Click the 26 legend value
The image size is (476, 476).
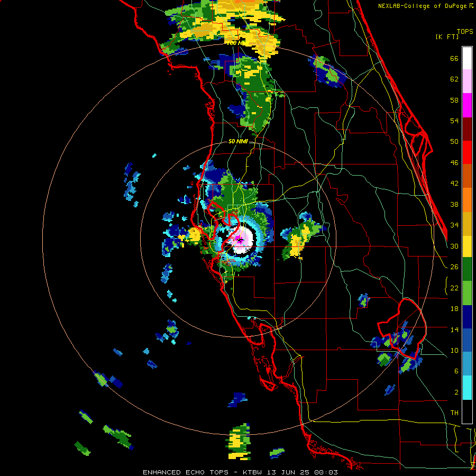[x=454, y=267]
